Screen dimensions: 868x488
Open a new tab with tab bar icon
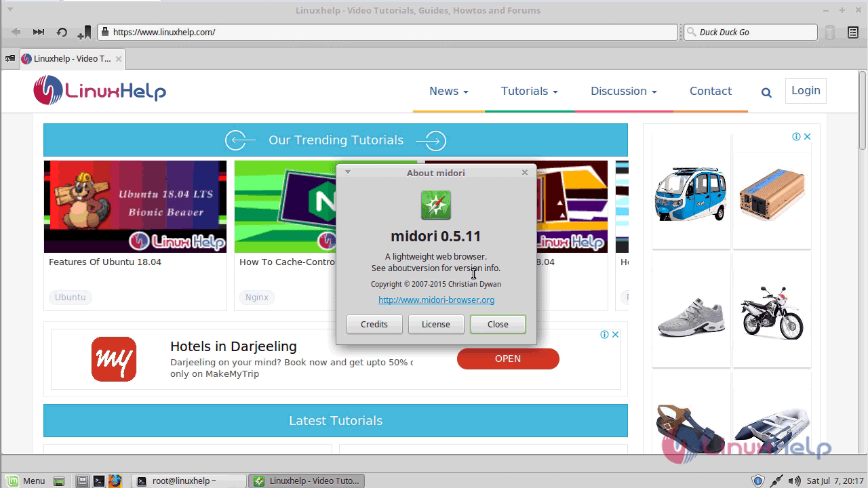point(9,59)
